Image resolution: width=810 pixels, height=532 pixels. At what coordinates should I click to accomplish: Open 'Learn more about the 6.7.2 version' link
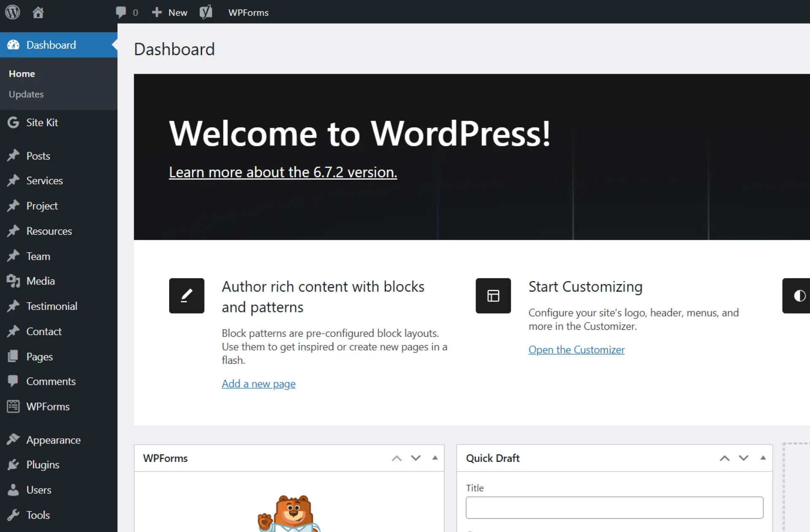(283, 172)
